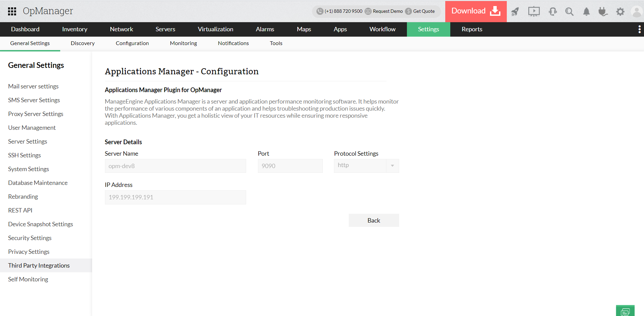Open the Virtualization menu

(216, 30)
